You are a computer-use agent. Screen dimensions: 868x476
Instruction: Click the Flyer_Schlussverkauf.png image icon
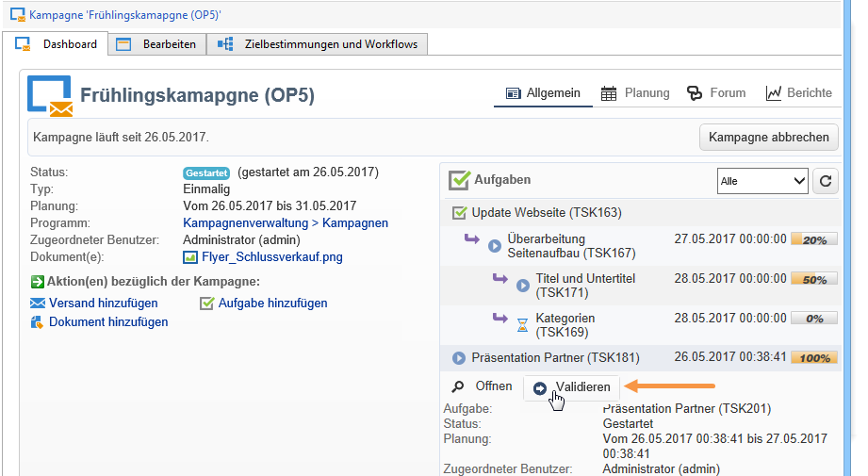coord(190,257)
